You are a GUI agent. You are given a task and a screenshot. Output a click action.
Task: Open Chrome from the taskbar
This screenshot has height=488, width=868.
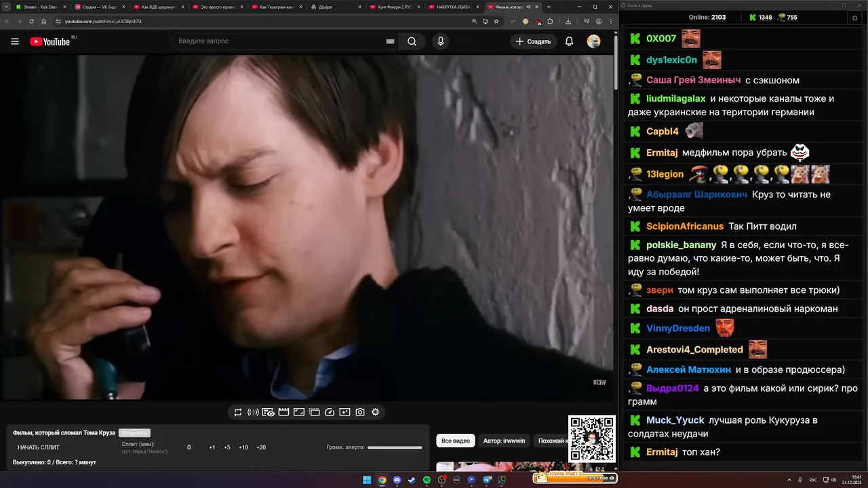[382, 480]
